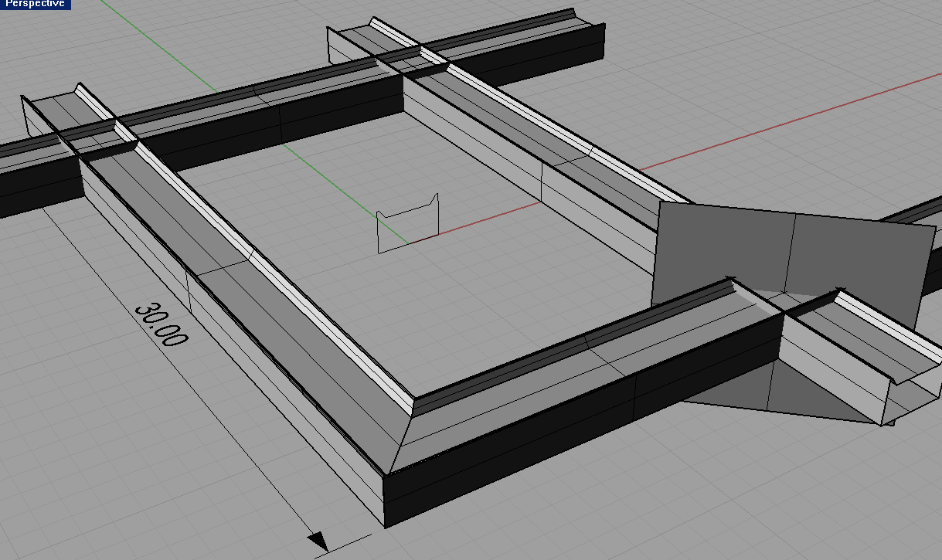Image resolution: width=942 pixels, height=560 pixels.
Task: Select the 30.00 dimension text
Action: pos(160,324)
